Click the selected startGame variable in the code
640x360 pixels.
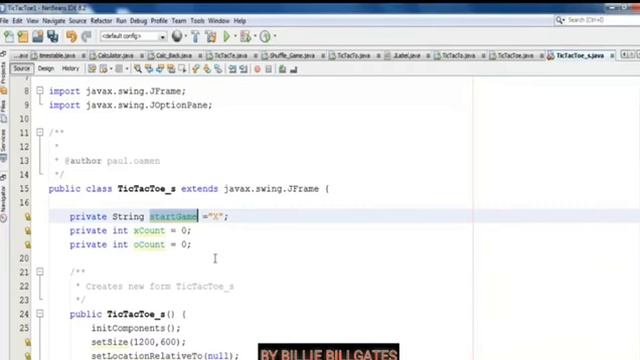pyautogui.click(x=173, y=216)
